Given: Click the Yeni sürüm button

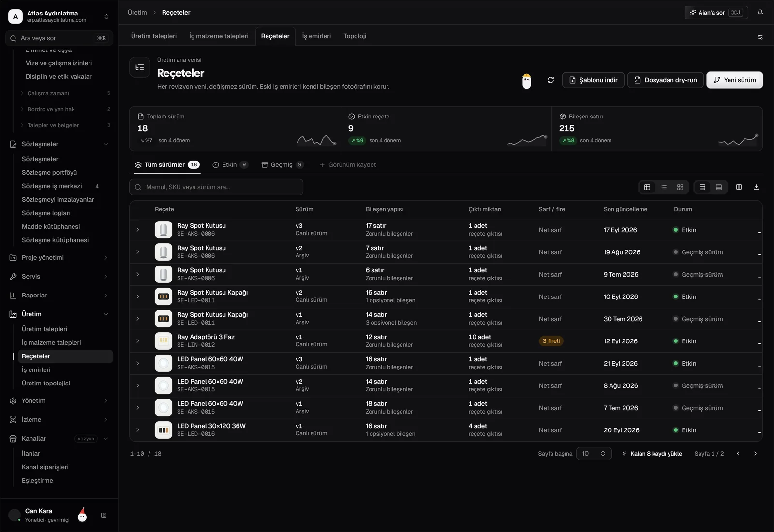Looking at the screenshot, I should pos(734,80).
